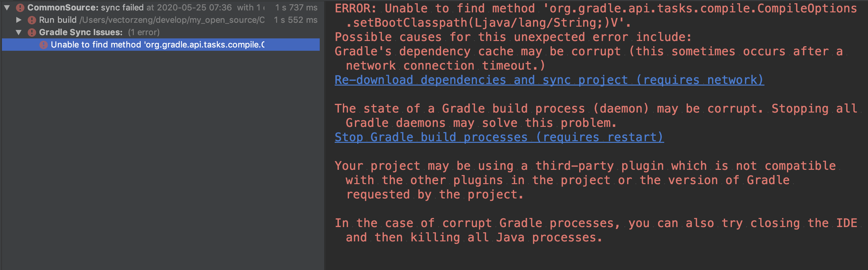
Task: Click 'Stop Gradle build processes' link
Action: (499, 137)
